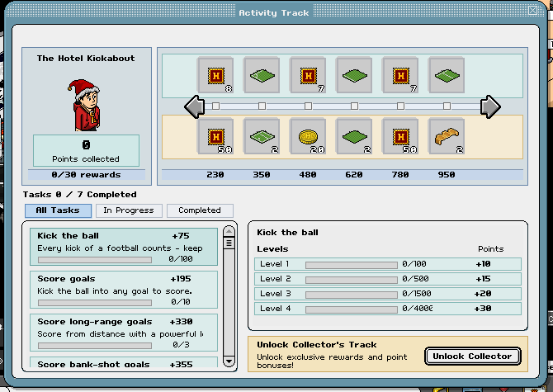Select collector-track pitch tile above 350

(x=262, y=136)
